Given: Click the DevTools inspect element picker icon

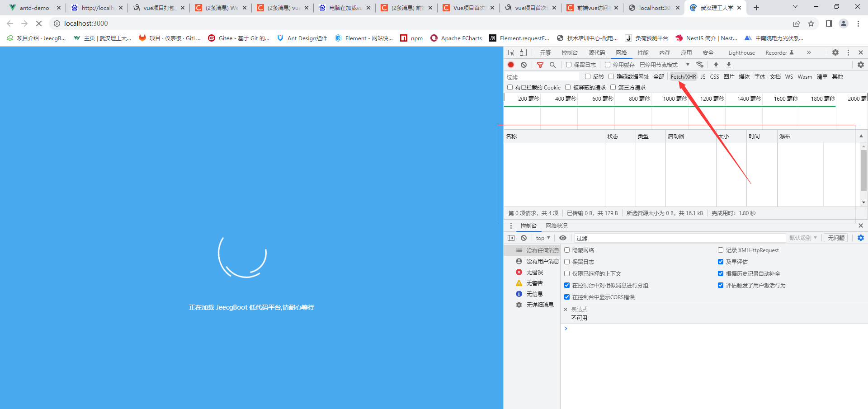Looking at the screenshot, I should click(511, 53).
